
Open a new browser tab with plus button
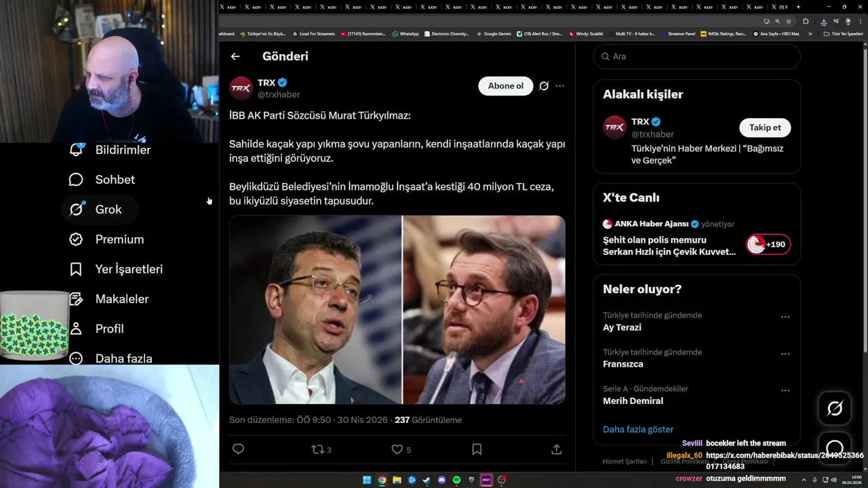pos(798,7)
